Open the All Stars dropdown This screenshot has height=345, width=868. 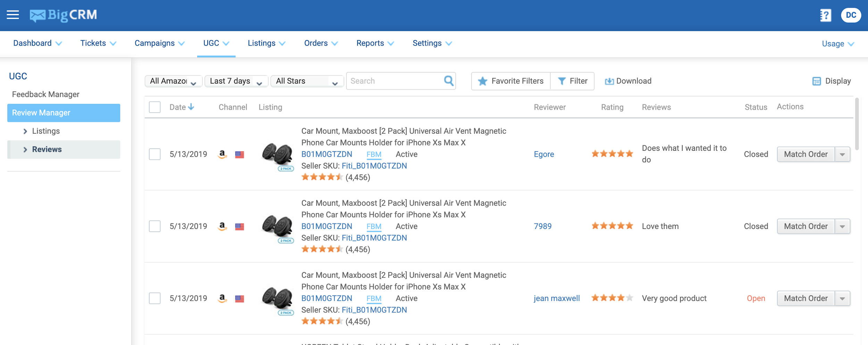click(x=307, y=81)
